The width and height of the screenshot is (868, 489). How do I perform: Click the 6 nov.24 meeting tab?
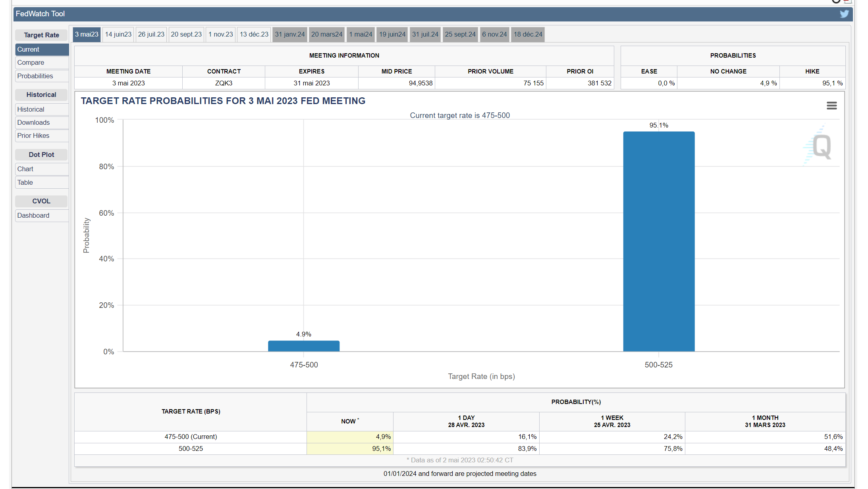point(494,35)
